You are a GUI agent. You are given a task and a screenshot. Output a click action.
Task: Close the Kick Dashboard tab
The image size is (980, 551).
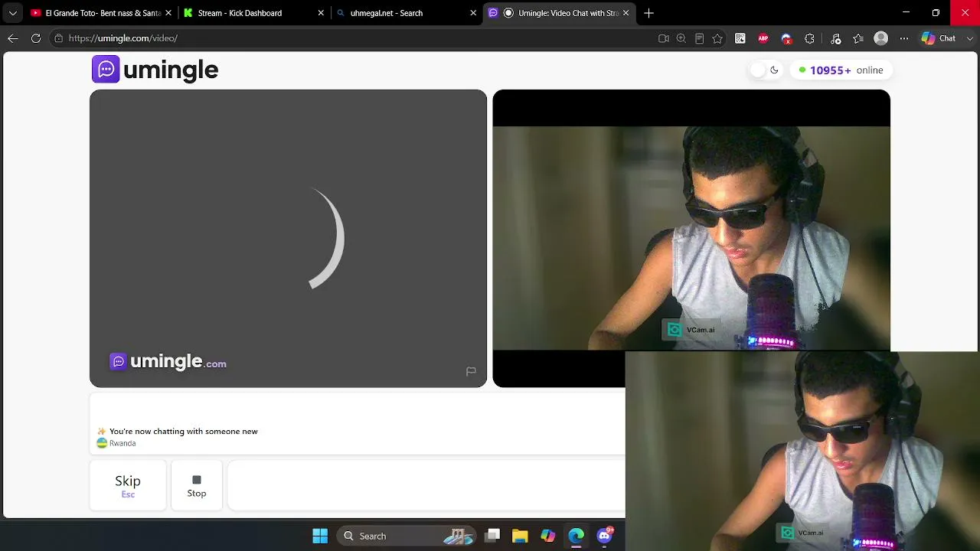321,13
